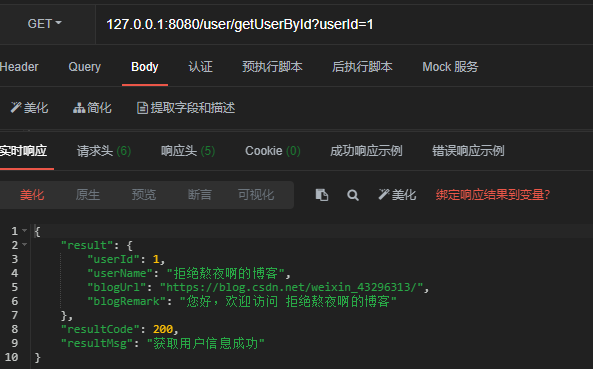The height and width of the screenshot is (369, 593).
Task: Click the search magnifier icon
Action: 353,195
